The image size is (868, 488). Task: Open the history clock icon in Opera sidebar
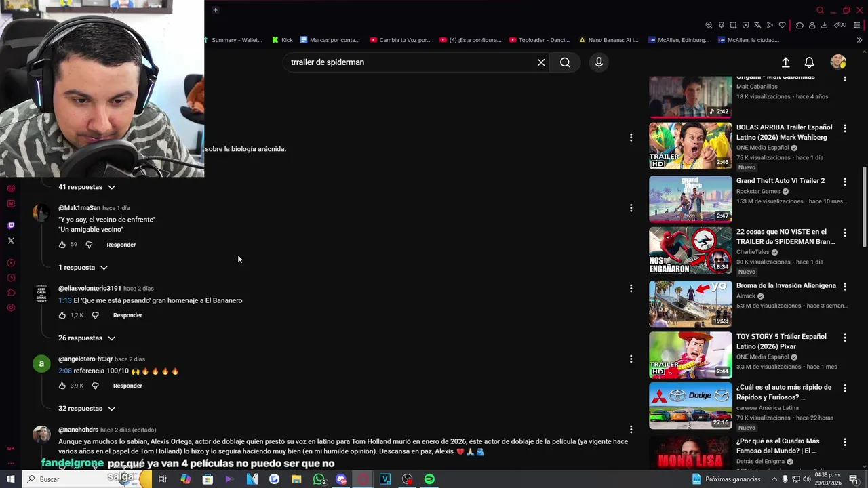(x=11, y=278)
